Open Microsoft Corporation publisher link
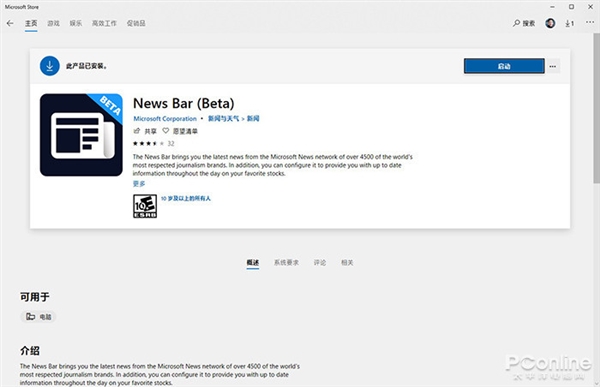The height and width of the screenshot is (387, 600). [165, 119]
